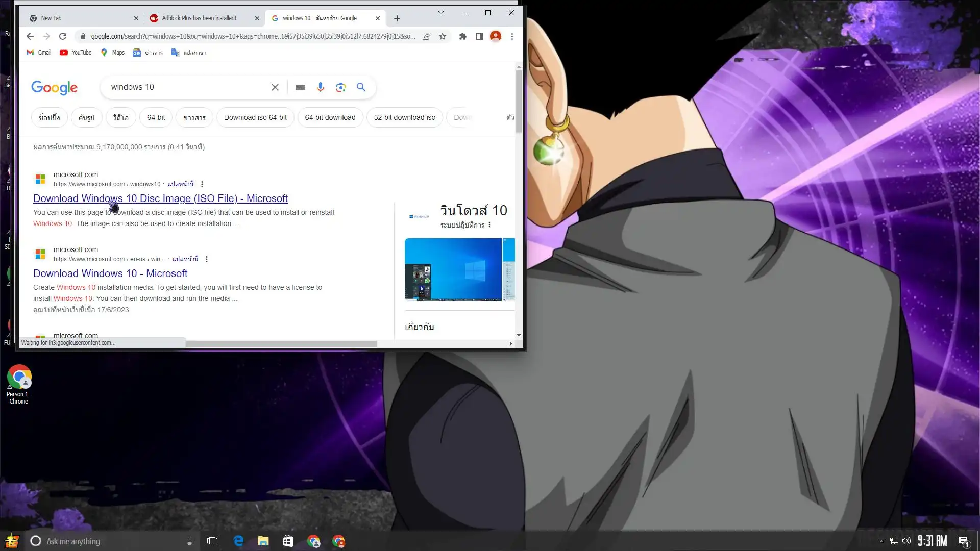Open the Chrome three-dot menu
The width and height of the screenshot is (980, 551).
click(512, 36)
